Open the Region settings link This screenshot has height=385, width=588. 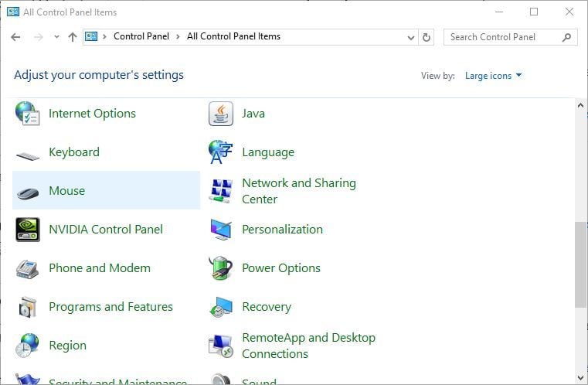click(68, 346)
